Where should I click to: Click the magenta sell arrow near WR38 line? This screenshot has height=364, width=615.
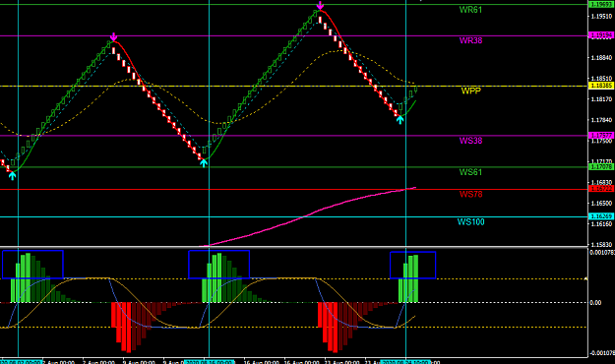pyautogui.click(x=113, y=36)
